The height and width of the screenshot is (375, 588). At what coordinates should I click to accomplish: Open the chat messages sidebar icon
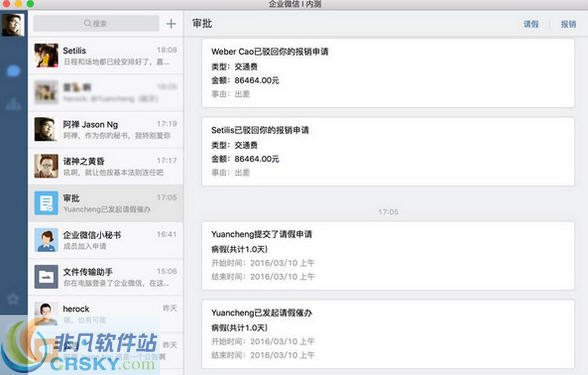pos(14,70)
